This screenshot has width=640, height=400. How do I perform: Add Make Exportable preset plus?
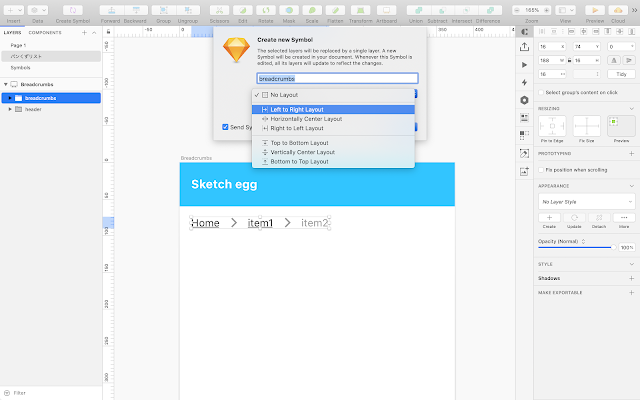click(x=631, y=293)
